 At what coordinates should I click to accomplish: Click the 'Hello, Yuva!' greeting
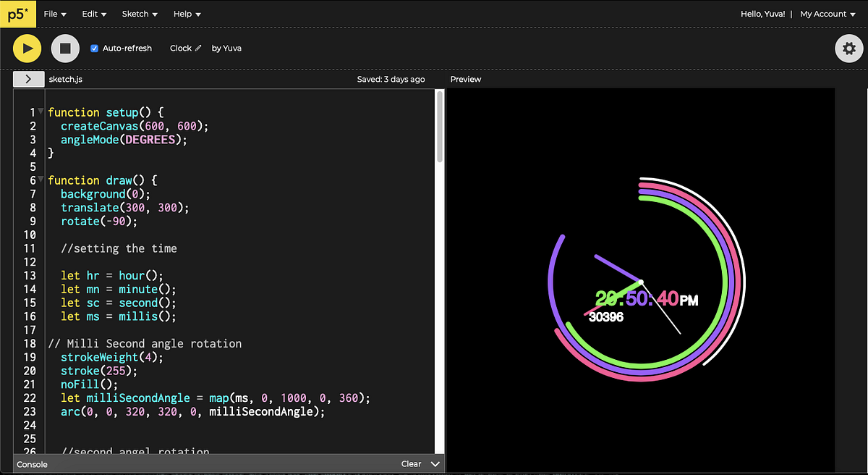pos(762,13)
